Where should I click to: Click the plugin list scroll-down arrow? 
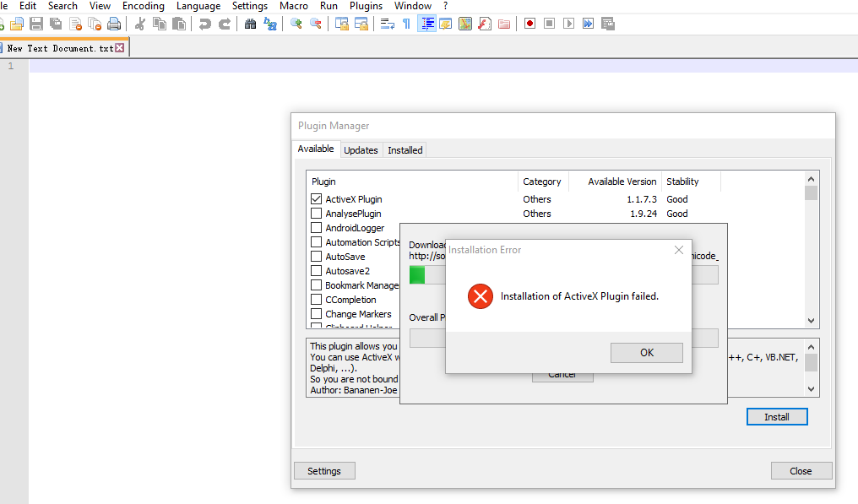(x=811, y=321)
